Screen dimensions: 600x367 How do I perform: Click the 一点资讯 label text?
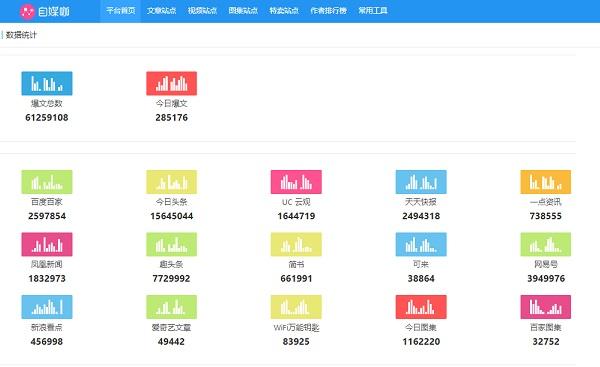pos(546,202)
